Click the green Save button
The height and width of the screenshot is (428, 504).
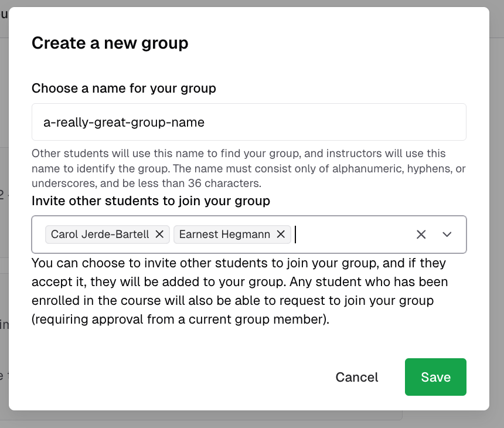(435, 377)
